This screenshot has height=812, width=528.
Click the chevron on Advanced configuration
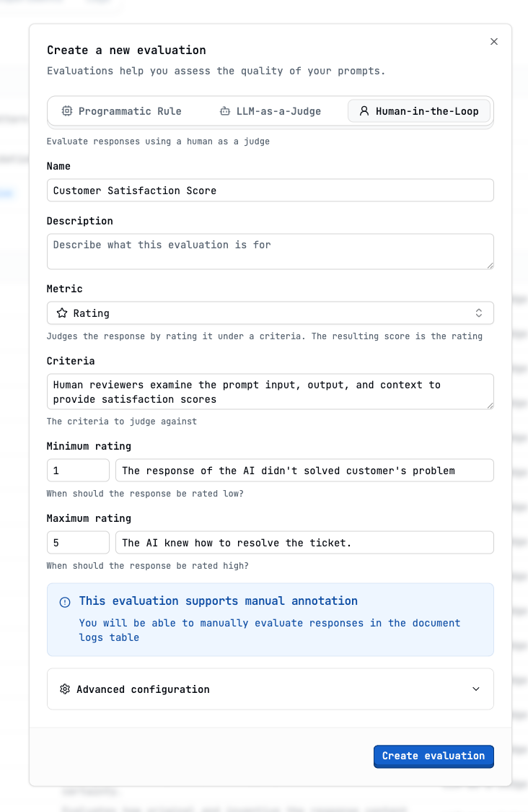(x=476, y=689)
